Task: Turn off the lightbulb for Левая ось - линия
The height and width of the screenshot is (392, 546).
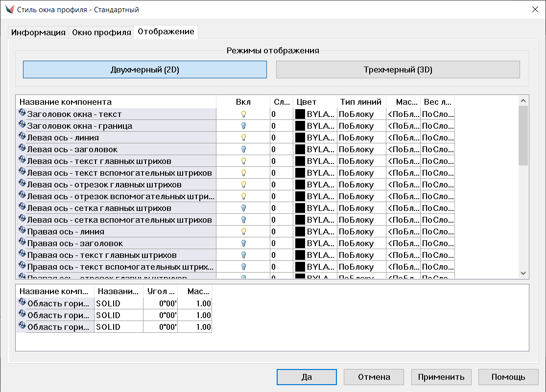Action: 243,138
